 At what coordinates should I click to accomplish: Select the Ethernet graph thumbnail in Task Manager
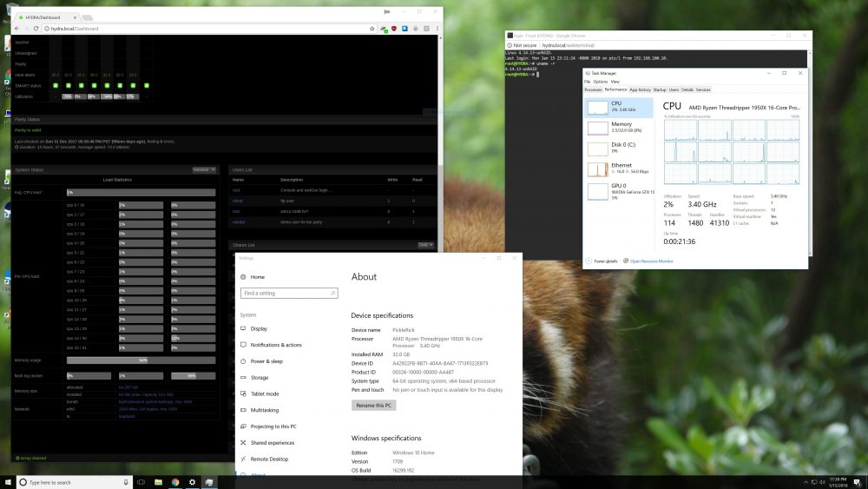pyautogui.click(x=597, y=169)
